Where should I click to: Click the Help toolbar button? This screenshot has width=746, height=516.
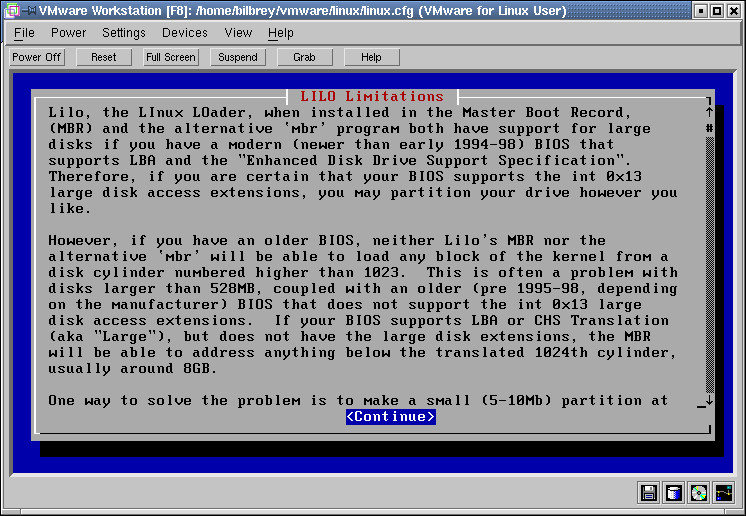click(x=371, y=57)
